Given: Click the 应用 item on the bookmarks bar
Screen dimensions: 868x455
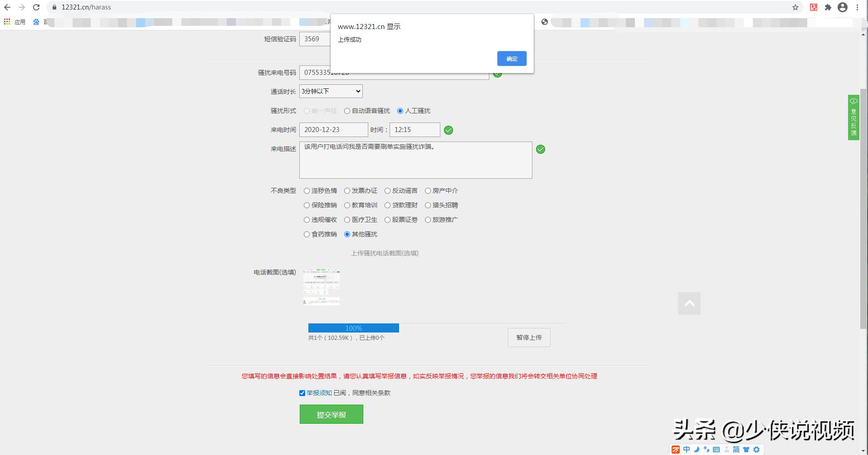Looking at the screenshot, I should tap(20, 21).
